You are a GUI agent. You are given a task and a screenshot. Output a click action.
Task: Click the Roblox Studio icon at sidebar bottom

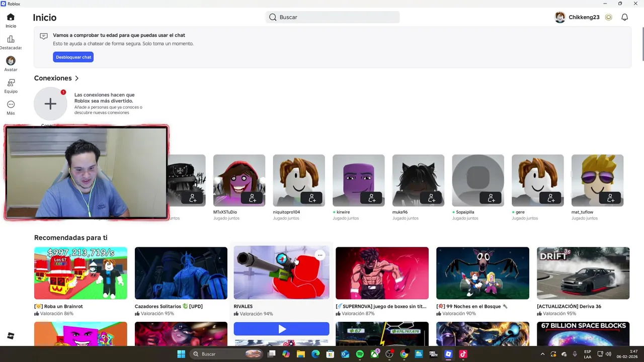tap(11, 336)
